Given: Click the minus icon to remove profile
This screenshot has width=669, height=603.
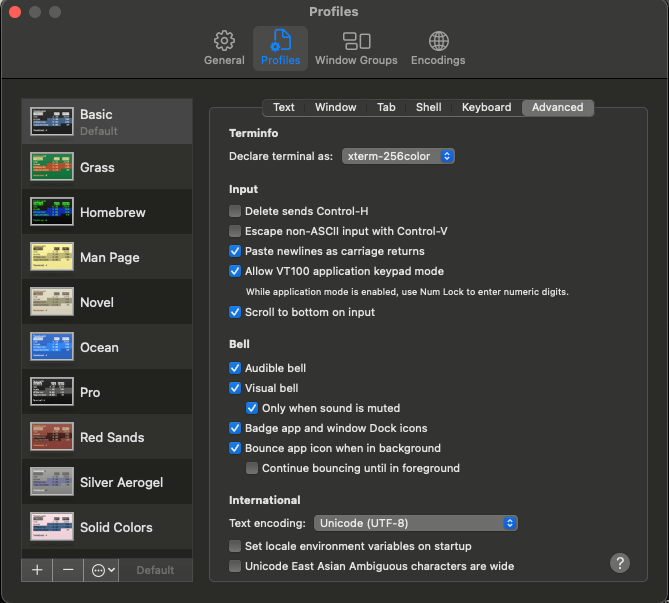Looking at the screenshot, I should point(68,569).
